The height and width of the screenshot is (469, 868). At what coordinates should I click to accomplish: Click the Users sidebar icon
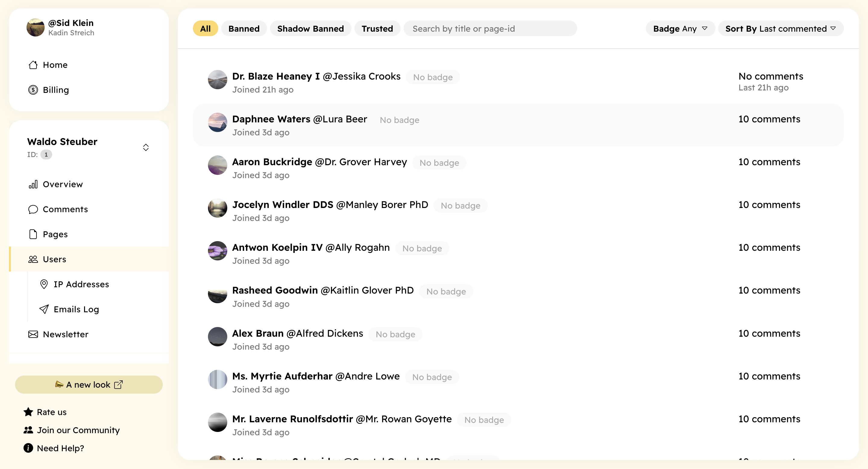click(33, 259)
